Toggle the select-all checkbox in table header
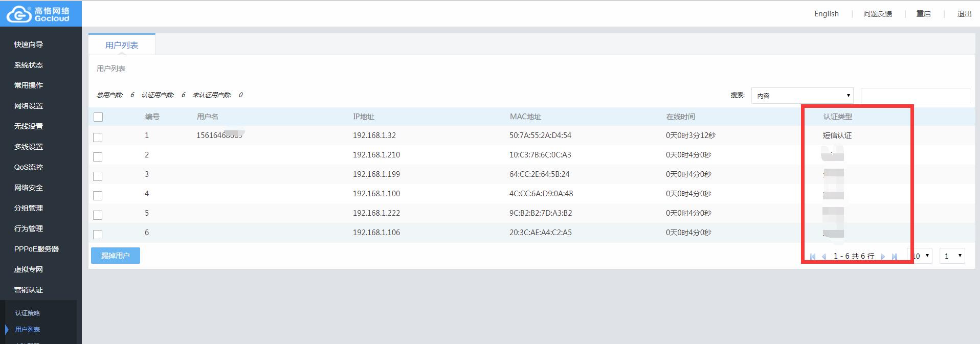The width and height of the screenshot is (980, 344). pyautogui.click(x=98, y=117)
